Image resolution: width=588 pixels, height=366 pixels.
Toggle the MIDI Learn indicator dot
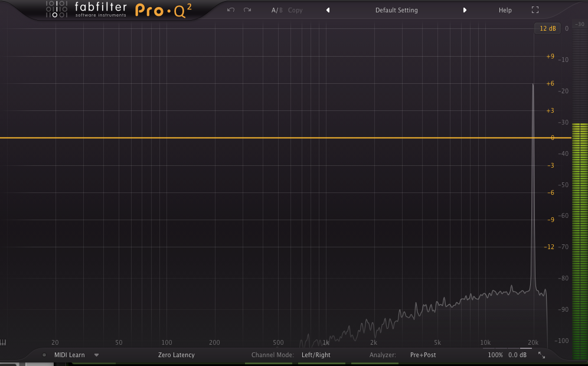(44, 355)
